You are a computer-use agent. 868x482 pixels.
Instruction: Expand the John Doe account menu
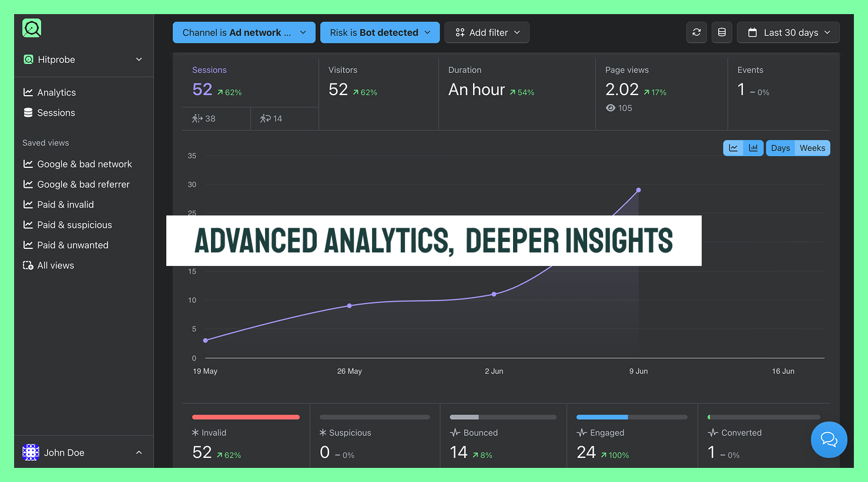tap(83, 453)
